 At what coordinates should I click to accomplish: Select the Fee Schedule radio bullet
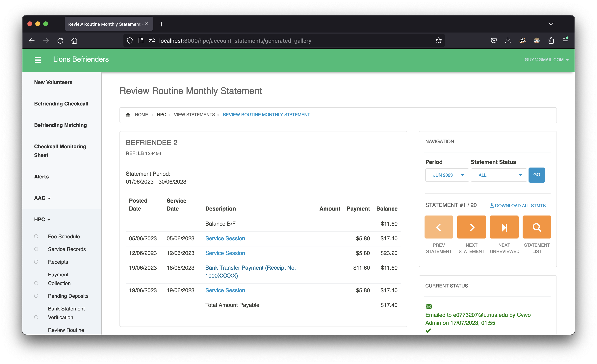click(36, 236)
